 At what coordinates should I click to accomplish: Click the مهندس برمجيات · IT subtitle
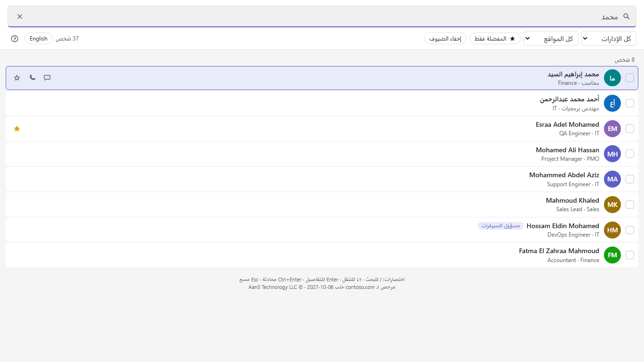pyautogui.click(x=576, y=108)
